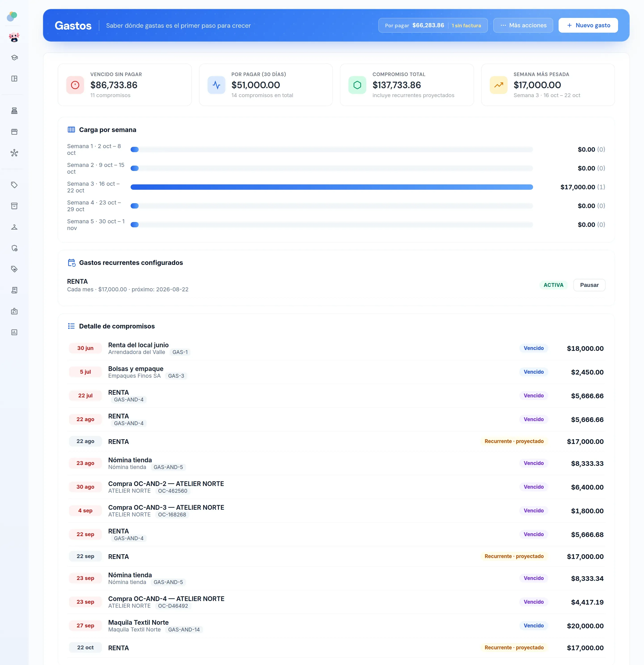Open the bar chart reports icon
This screenshot has width=644, height=665.
pos(14,332)
